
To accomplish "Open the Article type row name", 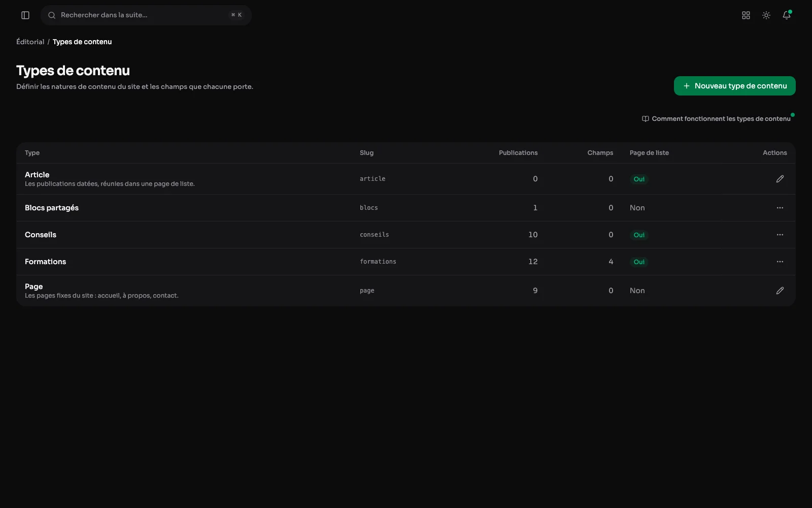I will coord(37,175).
